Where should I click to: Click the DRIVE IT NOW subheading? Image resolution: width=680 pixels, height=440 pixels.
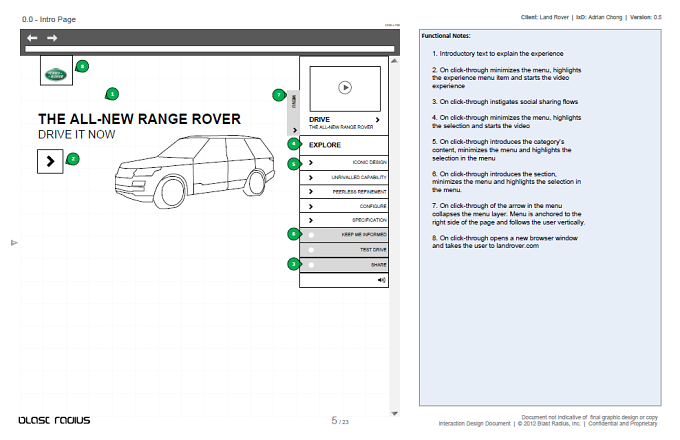pyautogui.click(x=77, y=135)
